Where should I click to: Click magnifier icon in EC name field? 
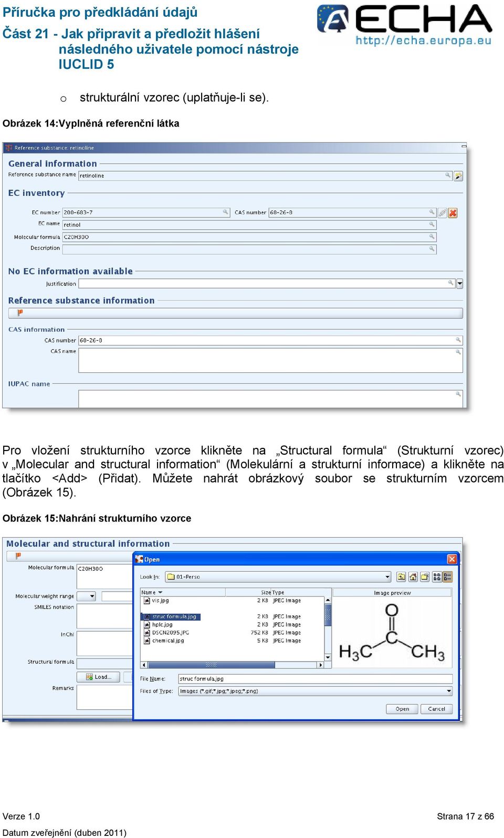432,224
